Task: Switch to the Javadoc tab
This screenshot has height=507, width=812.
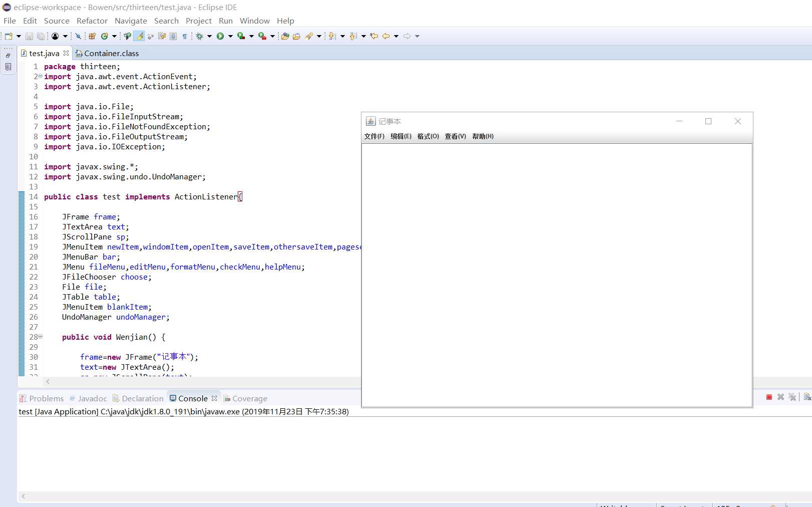Action: coord(88,398)
